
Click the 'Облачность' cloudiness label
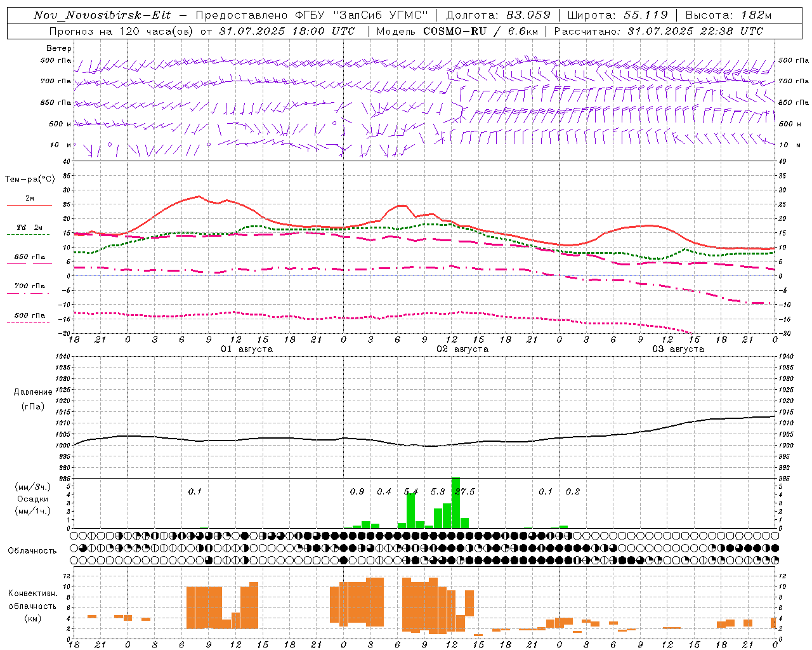click(32, 551)
